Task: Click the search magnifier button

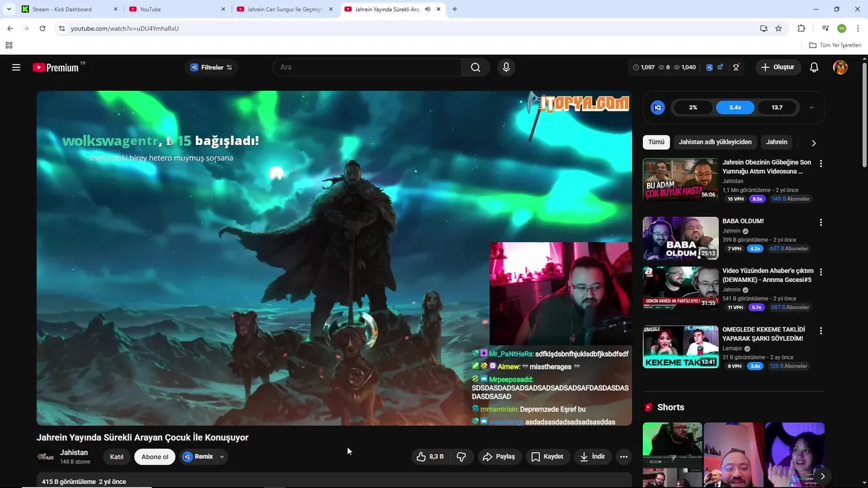Action: (x=475, y=67)
